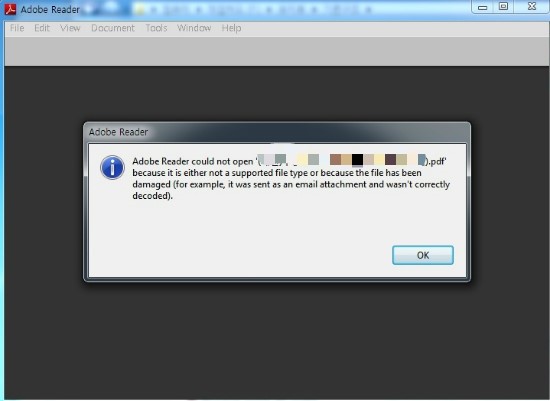Open the Document menu
Viewport: 550px width, 401px height.
[x=113, y=28]
